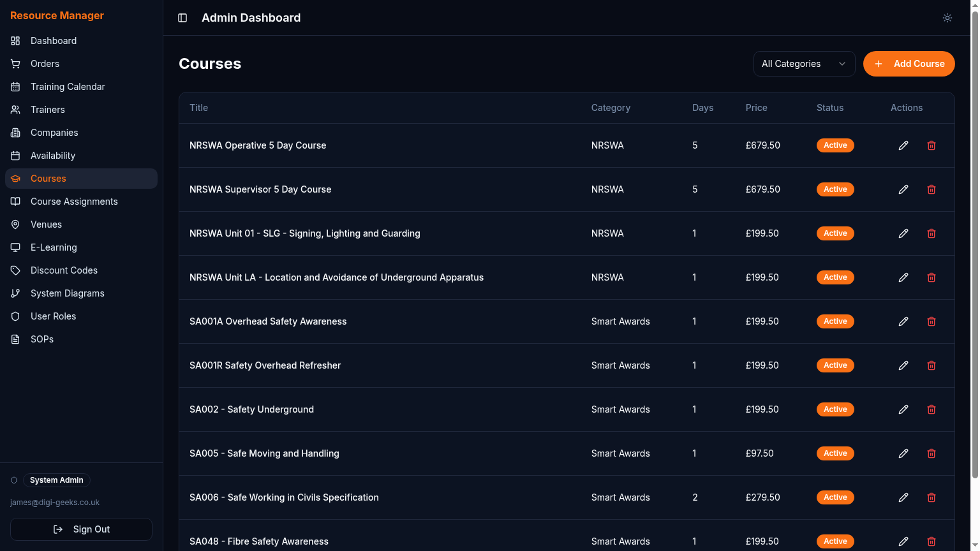The image size is (980, 551).
Task: Switch theme with the sun icon
Action: click(947, 18)
